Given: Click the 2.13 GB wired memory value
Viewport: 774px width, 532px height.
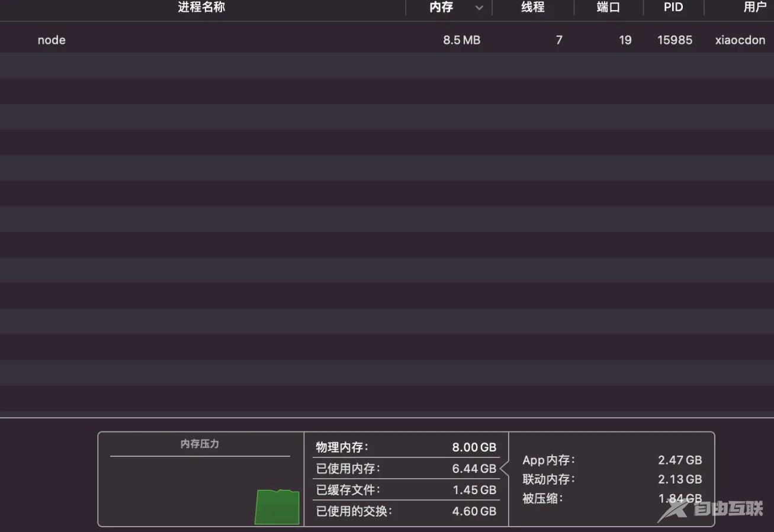Looking at the screenshot, I should coord(680,479).
